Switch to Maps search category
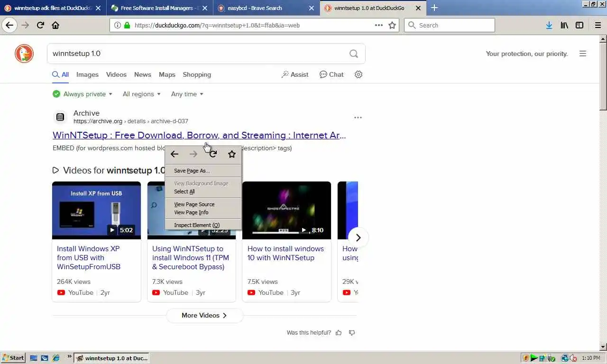The height and width of the screenshot is (364, 607). (x=167, y=74)
